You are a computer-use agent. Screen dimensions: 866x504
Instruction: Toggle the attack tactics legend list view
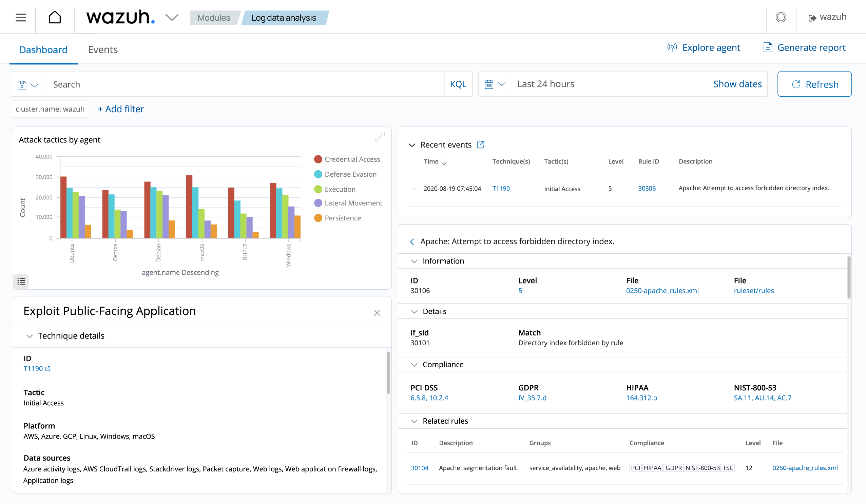(21, 281)
